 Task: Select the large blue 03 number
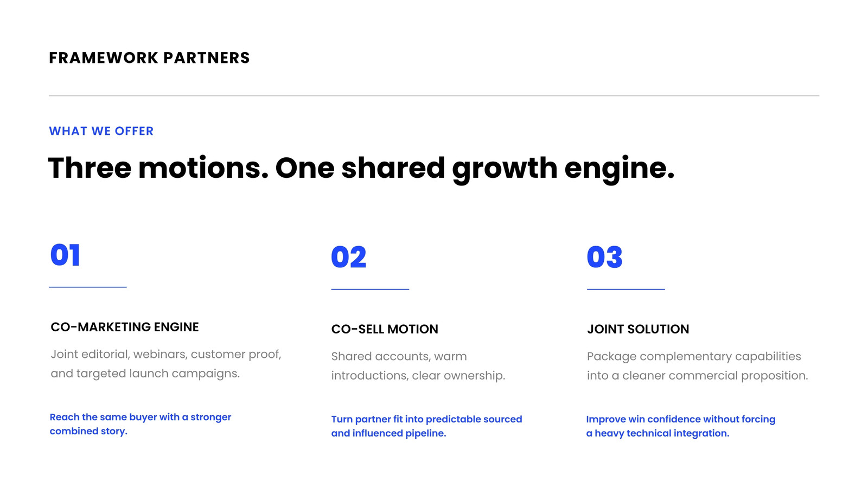(x=604, y=257)
